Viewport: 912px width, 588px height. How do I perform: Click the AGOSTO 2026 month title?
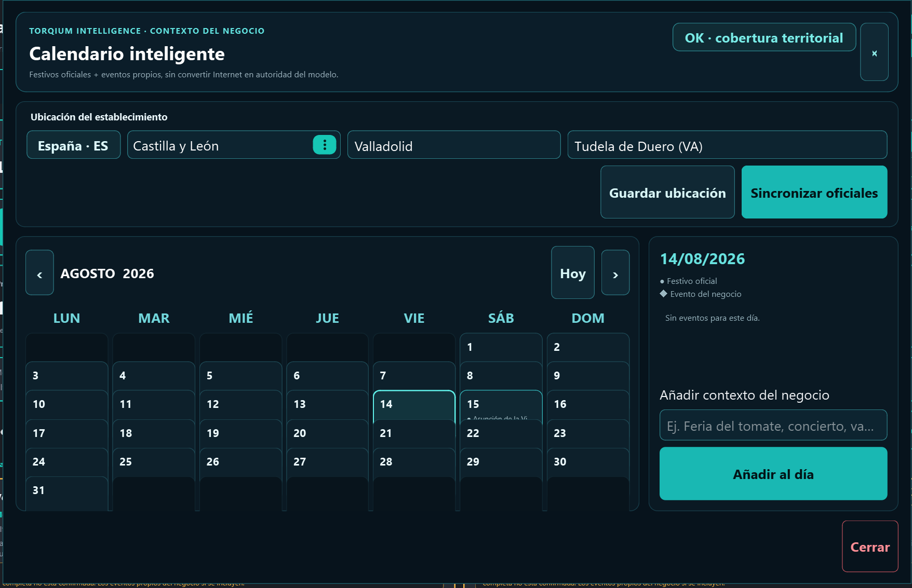point(107,274)
